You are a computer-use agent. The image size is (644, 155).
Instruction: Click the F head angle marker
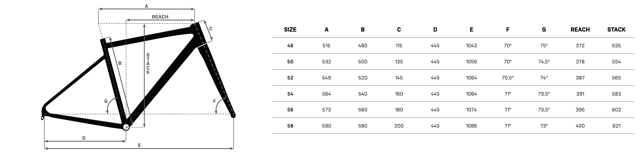click(214, 101)
